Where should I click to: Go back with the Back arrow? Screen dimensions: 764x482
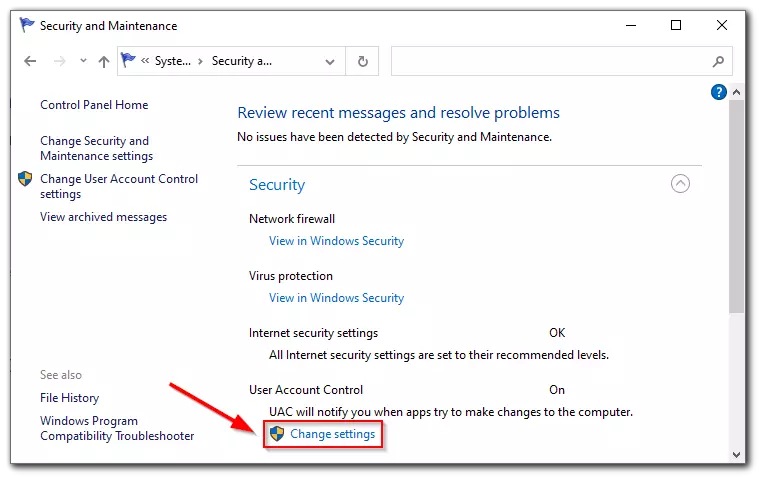pyautogui.click(x=30, y=61)
